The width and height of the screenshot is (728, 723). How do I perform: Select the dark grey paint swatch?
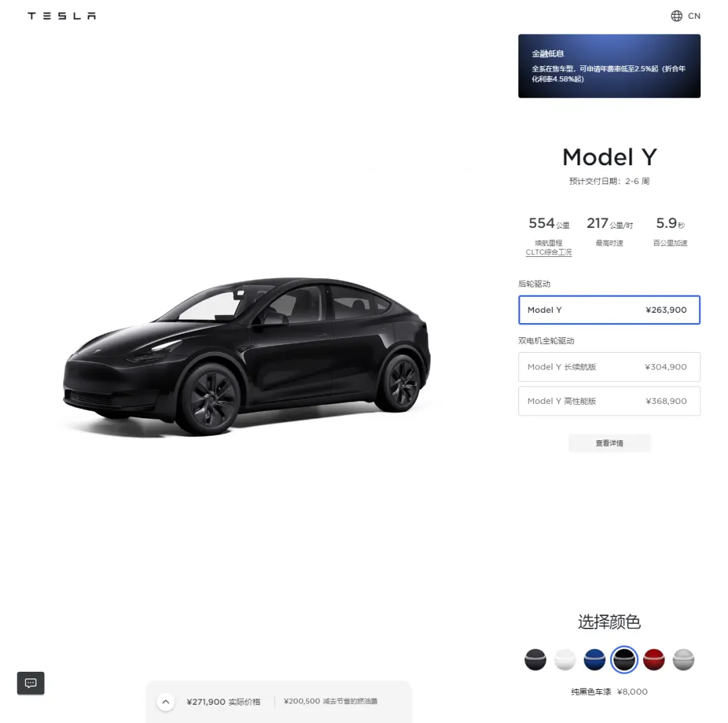tap(535, 660)
